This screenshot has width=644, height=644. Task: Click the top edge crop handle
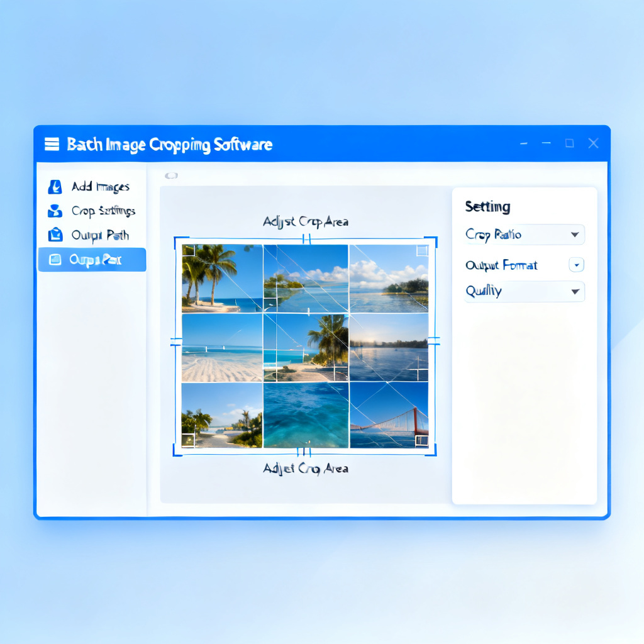point(306,238)
